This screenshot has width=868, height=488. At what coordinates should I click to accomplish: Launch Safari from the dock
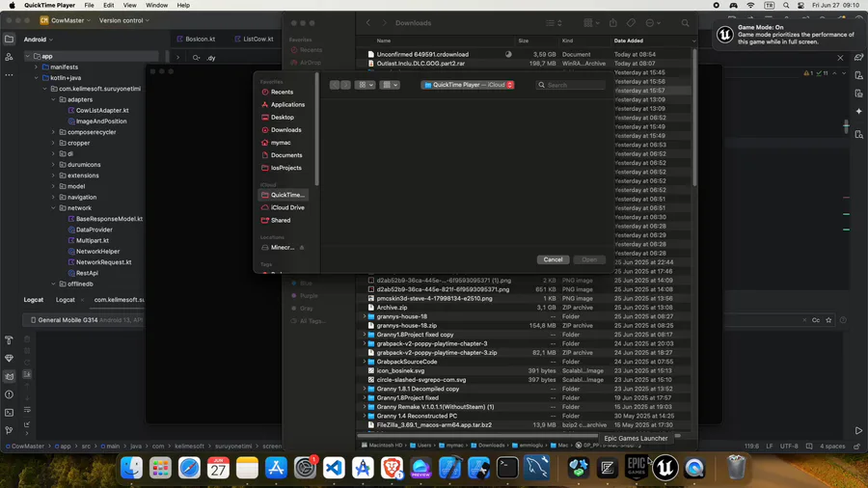(189, 468)
